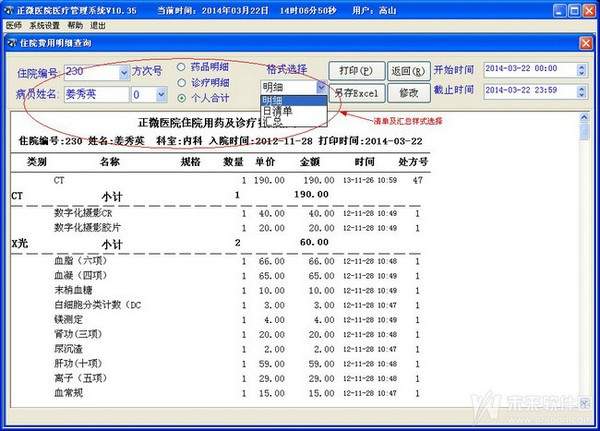Click the 退出 menu item
This screenshot has height=431, width=600.
point(99,24)
